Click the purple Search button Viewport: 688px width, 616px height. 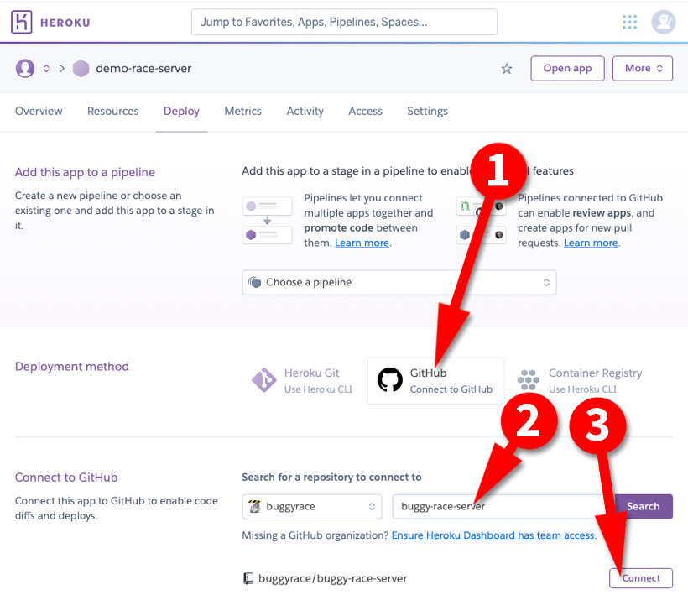pos(644,506)
